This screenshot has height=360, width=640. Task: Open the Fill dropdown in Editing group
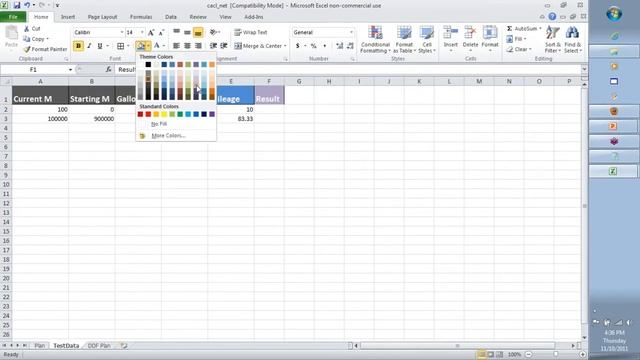(x=516, y=39)
